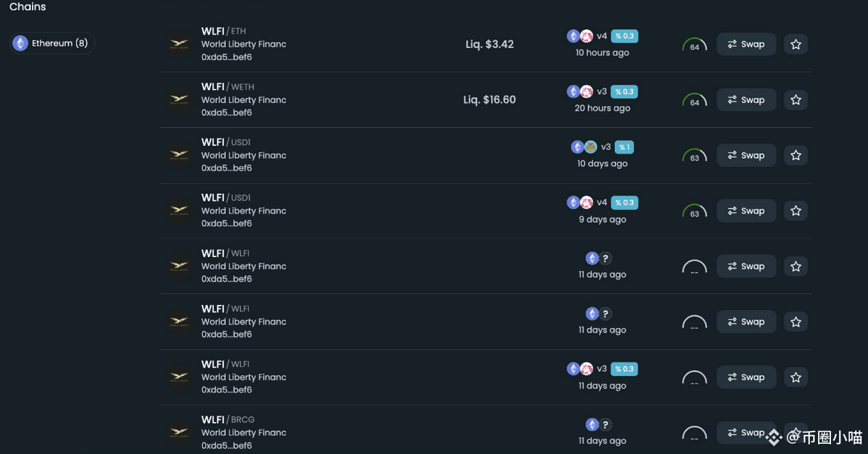Swap the WLFI/ETH pair
This screenshot has width=868, height=454.
coord(746,44)
